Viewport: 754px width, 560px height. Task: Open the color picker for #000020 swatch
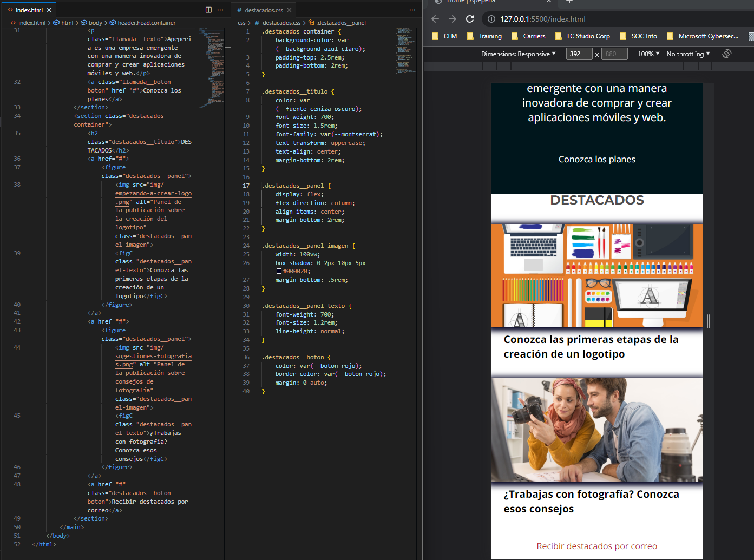click(x=279, y=272)
